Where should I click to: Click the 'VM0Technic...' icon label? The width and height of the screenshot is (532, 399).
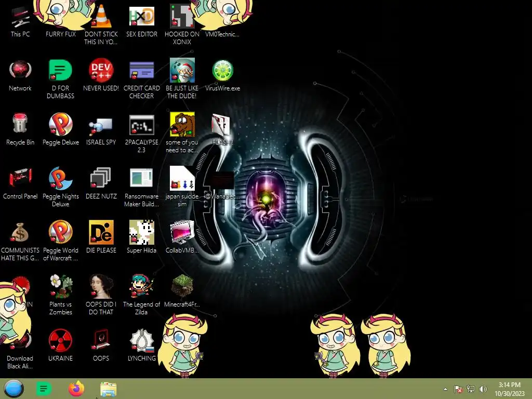point(222,34)
